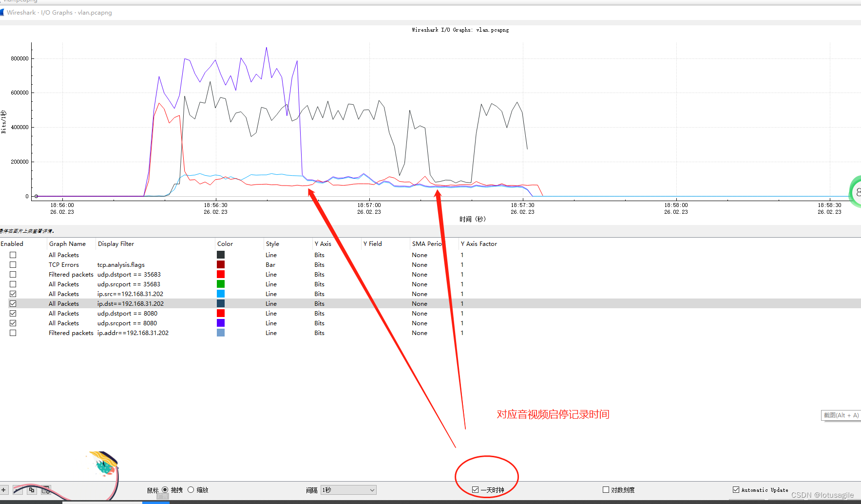The image size is (861, 504).
Task: Select the 拖拽 mouse drag radio button
Action: [165, 490]
